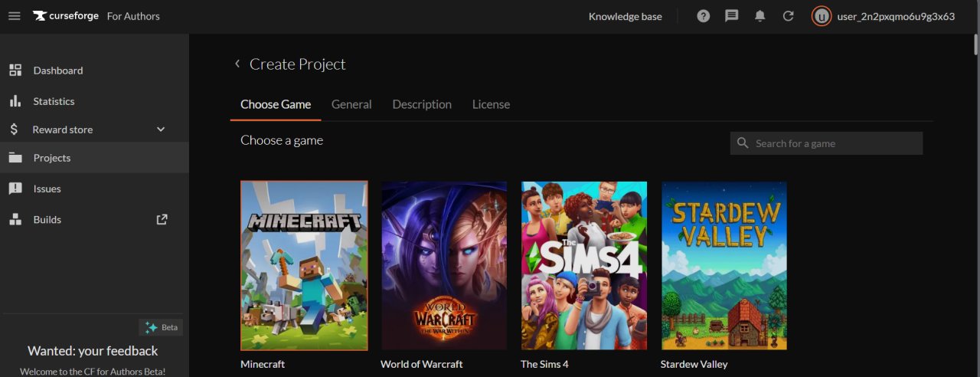Screen dimensions: 980x377
Task: Click the search magnifier icon
Action: pos(743,143)
